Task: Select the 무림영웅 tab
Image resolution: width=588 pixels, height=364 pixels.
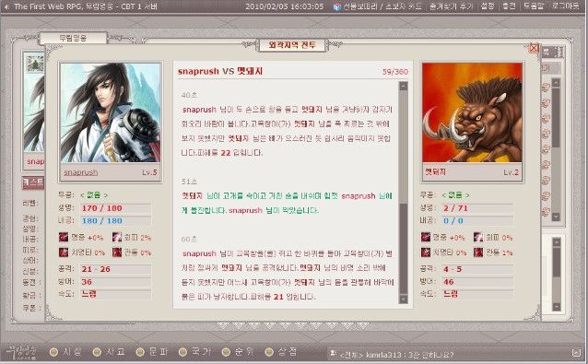Action: click(73, 38)
